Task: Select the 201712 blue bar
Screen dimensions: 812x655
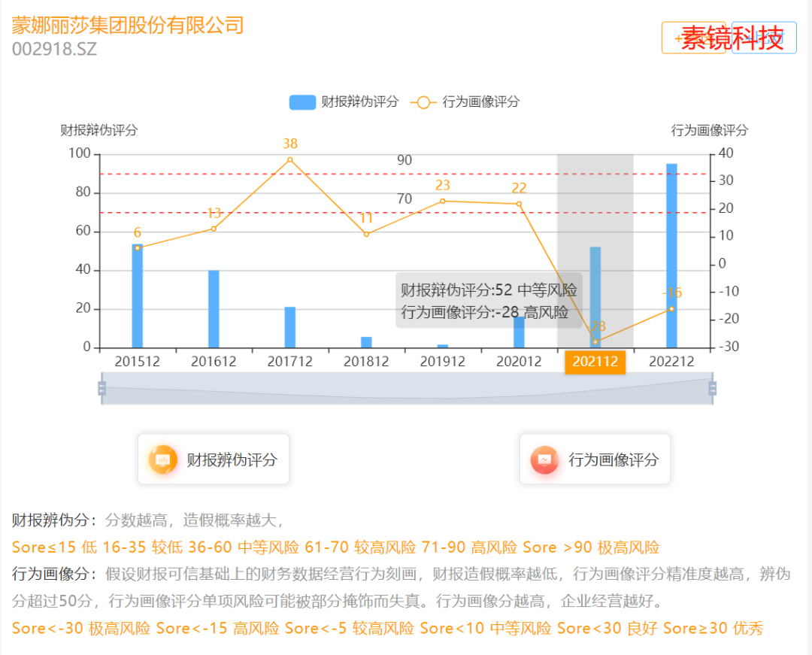Action: (x=290, y=327)
